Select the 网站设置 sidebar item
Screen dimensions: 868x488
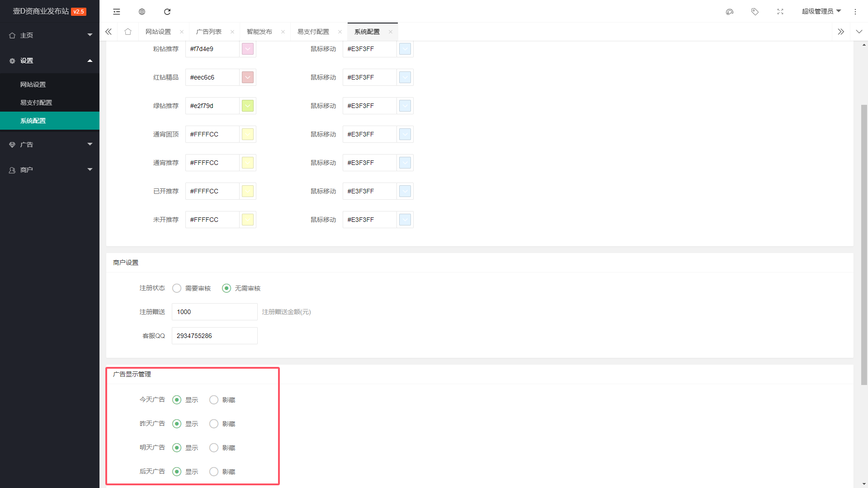[x=32, y=84]
